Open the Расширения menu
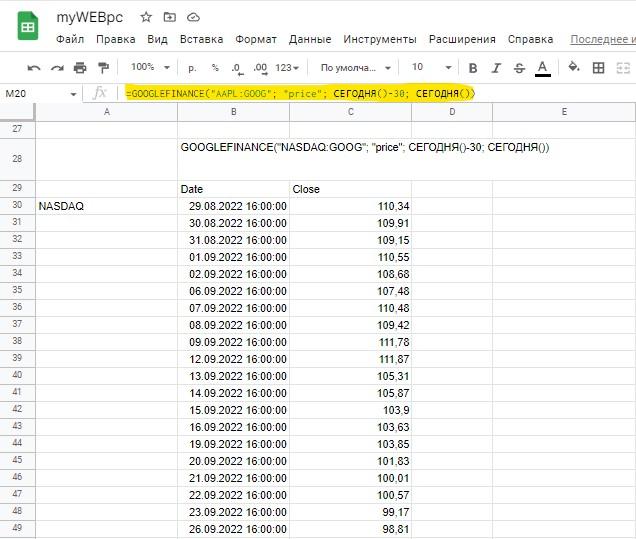Viewport: 636px width, 539px height. click(x=462, y=39)
